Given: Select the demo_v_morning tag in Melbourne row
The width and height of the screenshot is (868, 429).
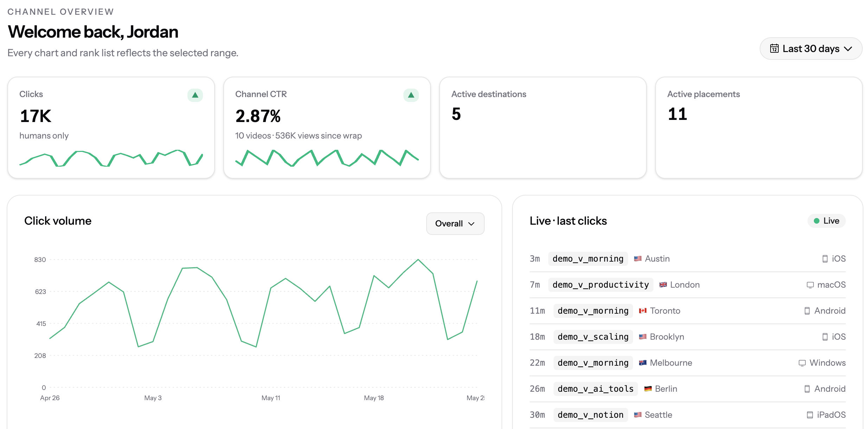Looking at the screenshot, I should 593,363.
